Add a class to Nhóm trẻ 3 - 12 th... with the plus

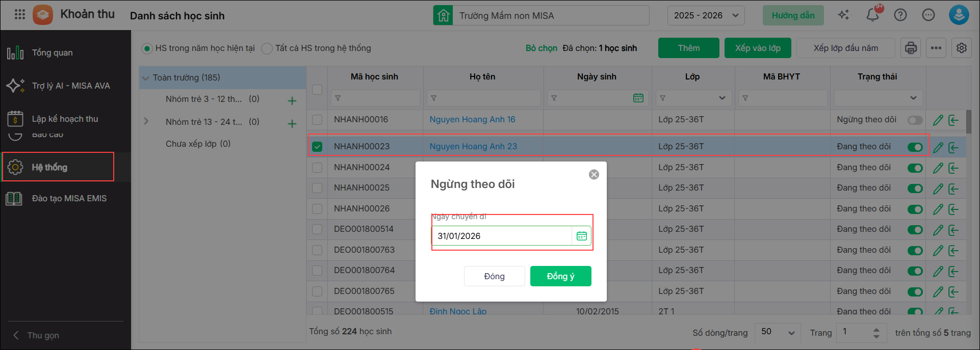point(292,101)
